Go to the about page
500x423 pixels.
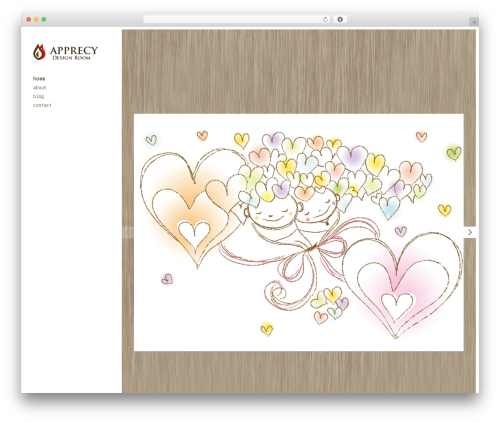[x=40, y=88]
